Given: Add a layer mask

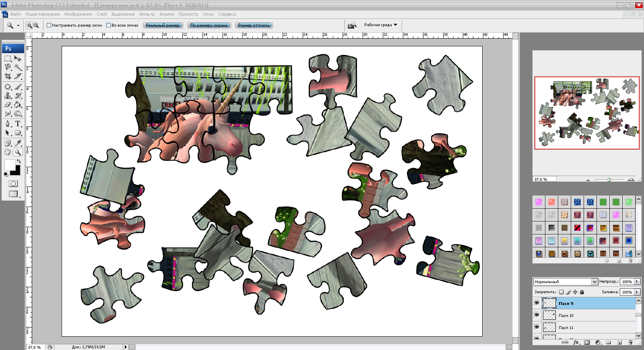Looking at the screenshot, I should [587, 342].
